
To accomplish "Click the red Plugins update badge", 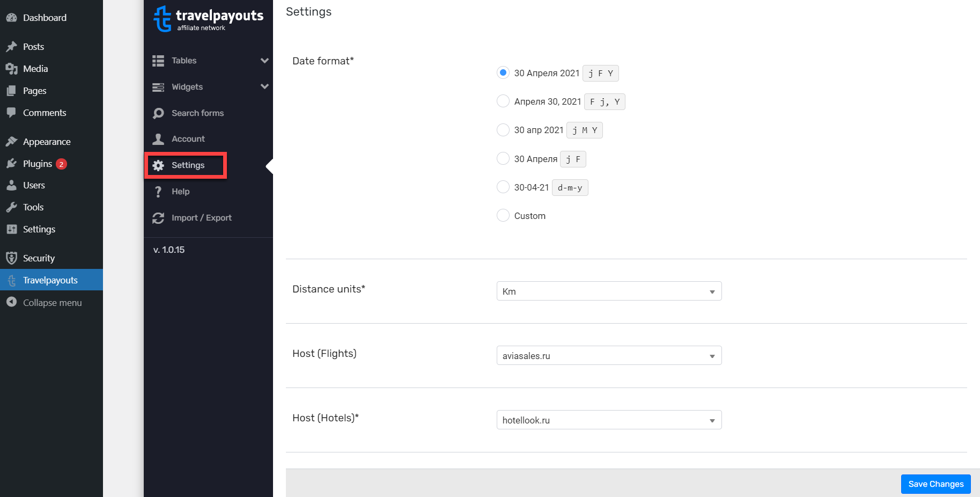I will point(62,164).
